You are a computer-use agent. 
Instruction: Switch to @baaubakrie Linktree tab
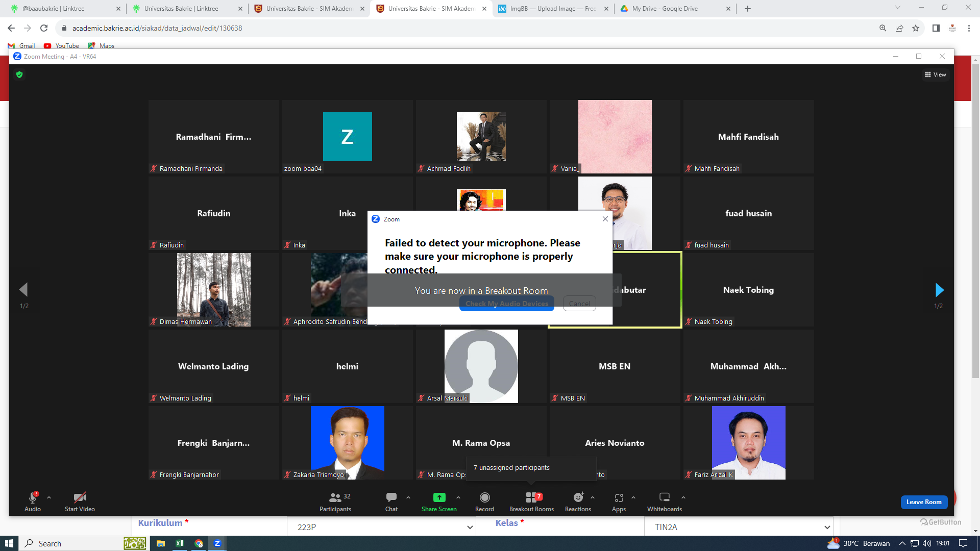tap(65, 9)
